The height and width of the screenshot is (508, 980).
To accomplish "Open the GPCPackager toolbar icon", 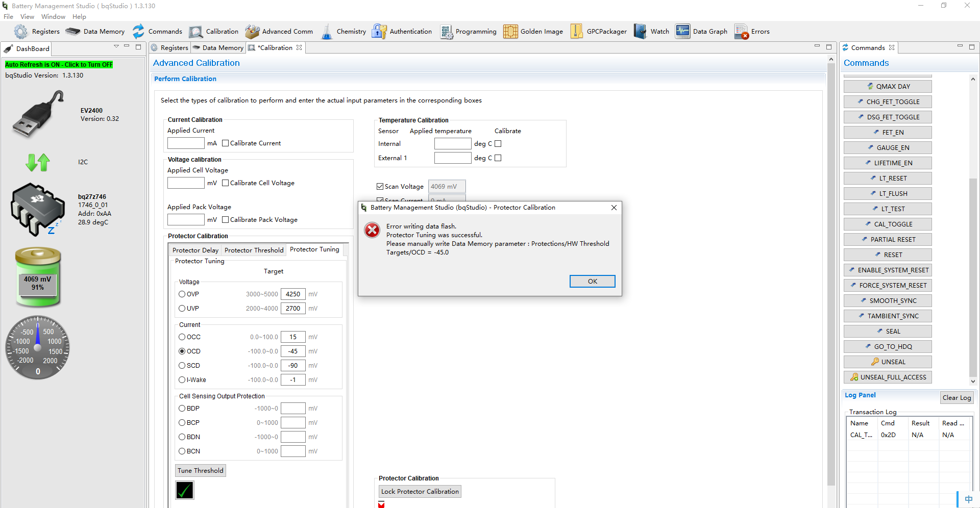I will point(576,32).
